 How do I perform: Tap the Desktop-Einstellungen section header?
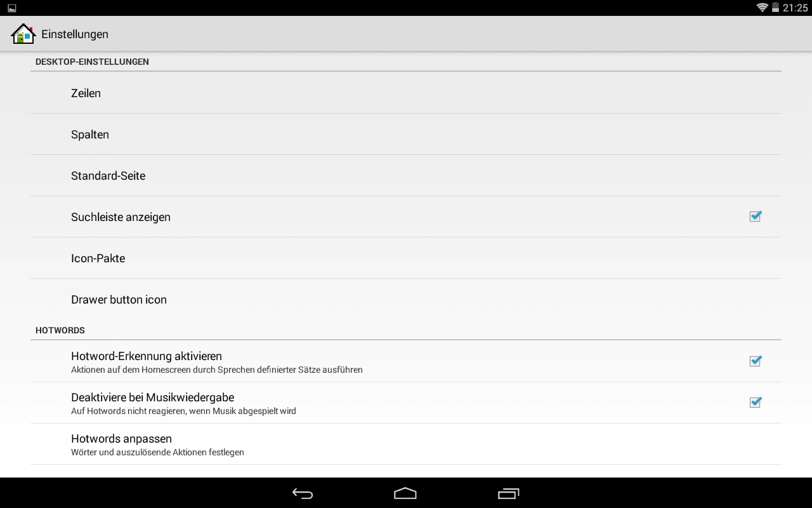[x=92, y=62]
